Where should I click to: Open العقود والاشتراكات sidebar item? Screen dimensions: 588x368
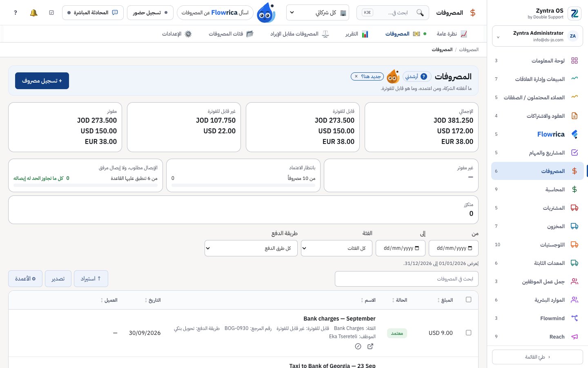click(537, 116)
